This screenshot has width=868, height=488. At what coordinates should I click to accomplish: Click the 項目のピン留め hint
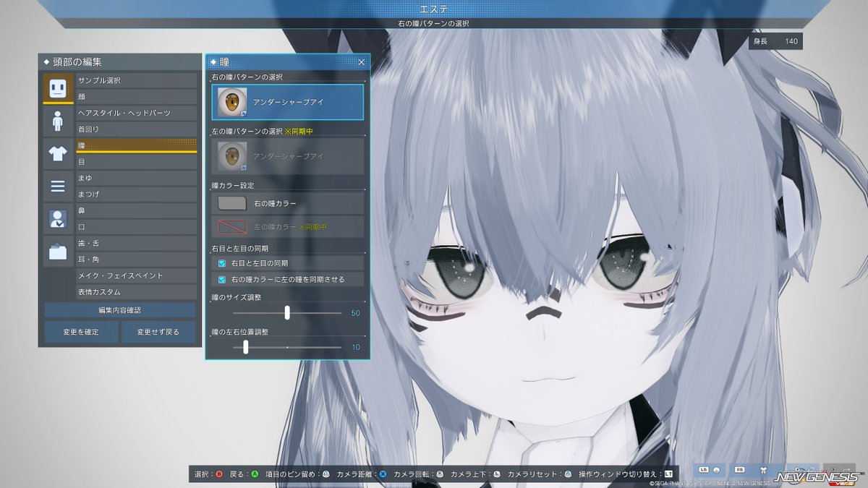[x=298, y=474]
